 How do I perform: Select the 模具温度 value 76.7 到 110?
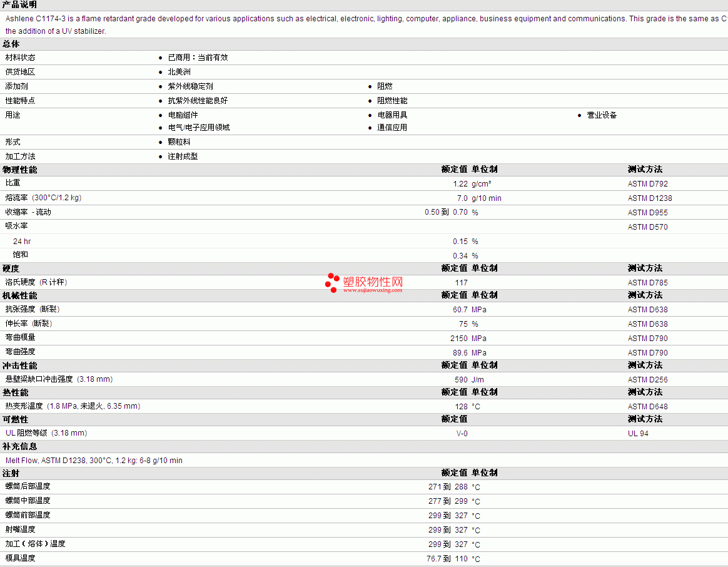[447, 559]
